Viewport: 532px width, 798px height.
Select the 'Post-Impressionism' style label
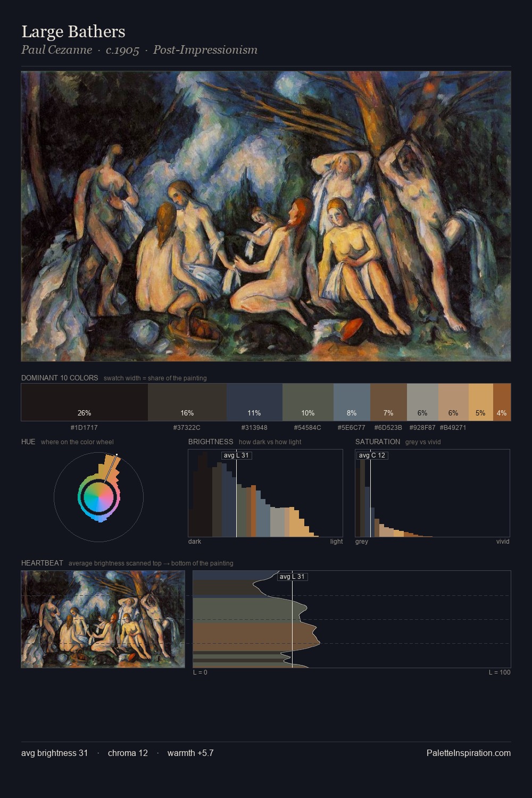pyautogui.click(x=205, y=50)
